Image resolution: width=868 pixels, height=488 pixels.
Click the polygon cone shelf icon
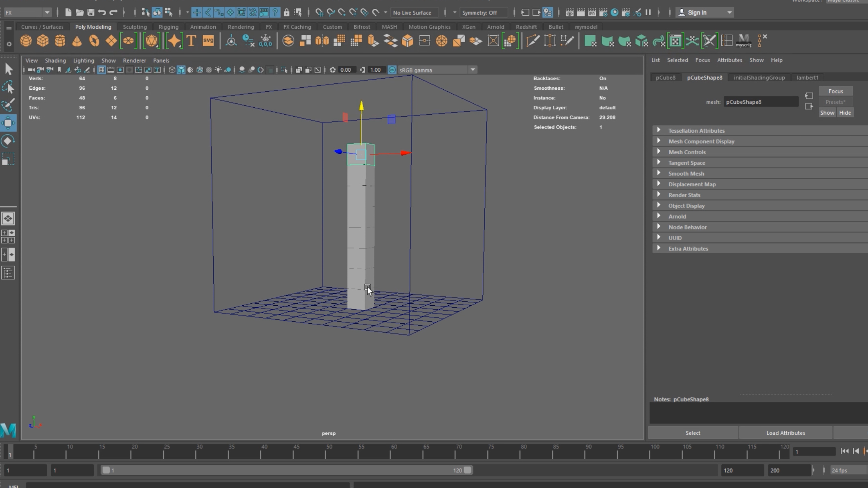coord(77,41)
